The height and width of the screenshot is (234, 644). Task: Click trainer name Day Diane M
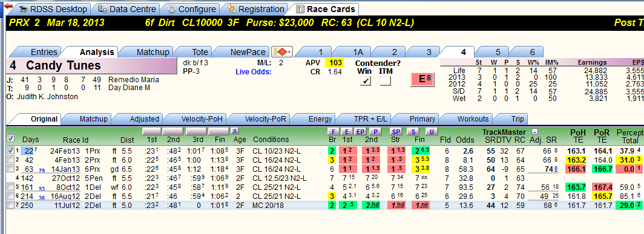[x=129, y=87]
